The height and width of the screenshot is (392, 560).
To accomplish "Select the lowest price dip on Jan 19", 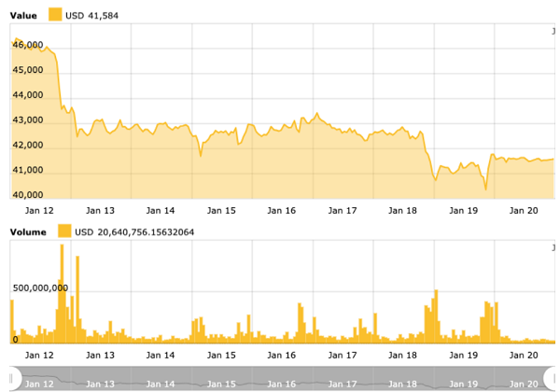I will [485, 189].
